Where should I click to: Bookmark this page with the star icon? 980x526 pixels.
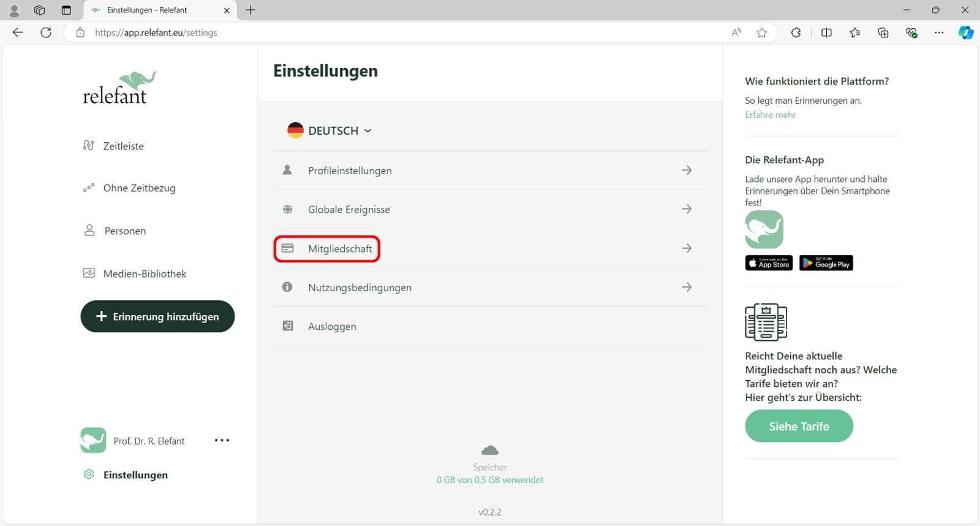coord(761,32)
